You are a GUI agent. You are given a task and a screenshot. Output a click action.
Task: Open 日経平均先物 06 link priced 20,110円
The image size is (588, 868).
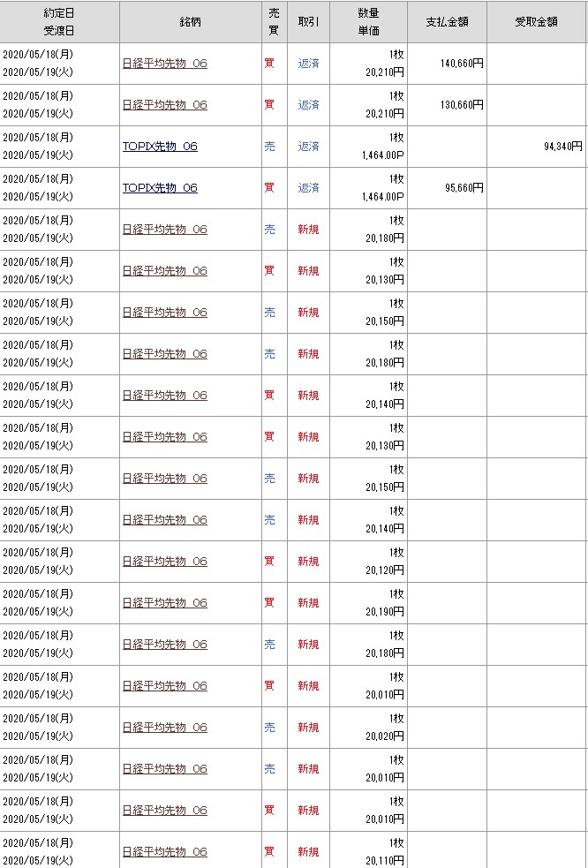[x=164, y=852]
